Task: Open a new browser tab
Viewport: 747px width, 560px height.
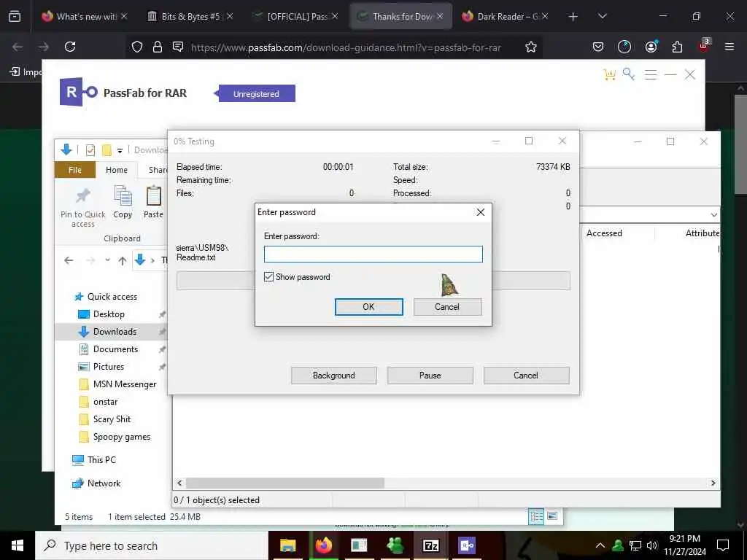Action: (x=573, y=16)
